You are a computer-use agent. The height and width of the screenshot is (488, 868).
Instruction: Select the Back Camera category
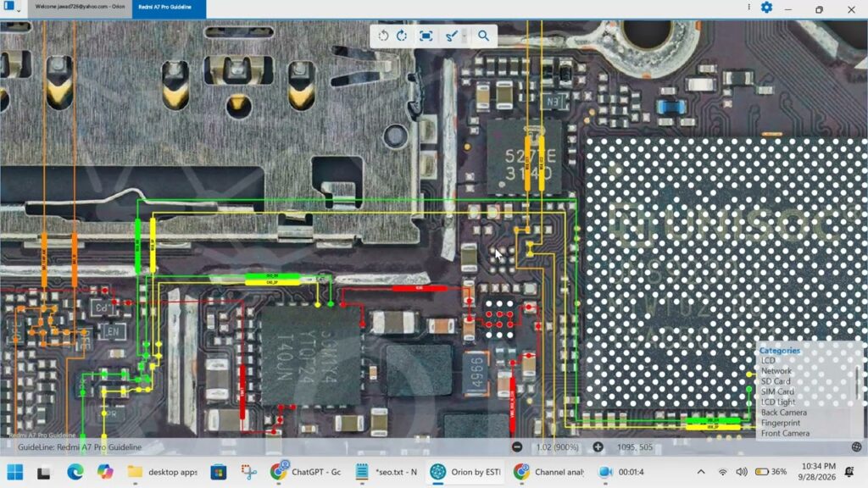tap(783, 413)
